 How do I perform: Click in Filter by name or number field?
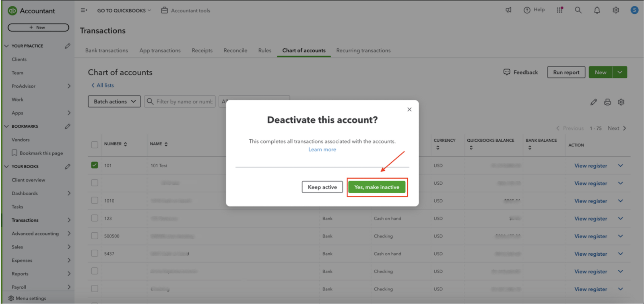tap(180, 101)
